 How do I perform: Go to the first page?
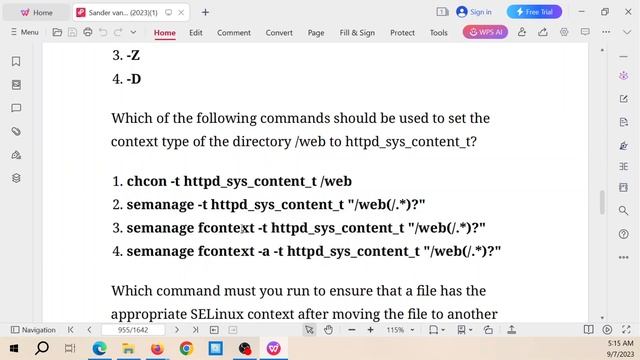pos(71,330)
